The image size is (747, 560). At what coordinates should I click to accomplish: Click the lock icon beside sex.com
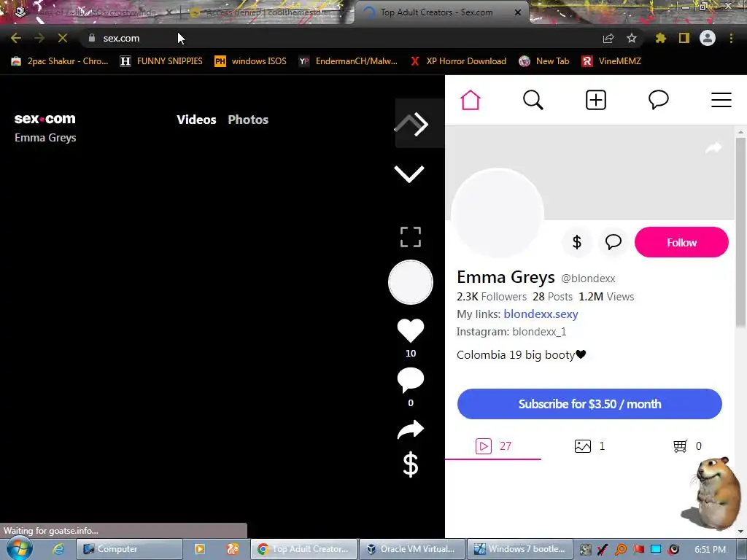(92, 38)
